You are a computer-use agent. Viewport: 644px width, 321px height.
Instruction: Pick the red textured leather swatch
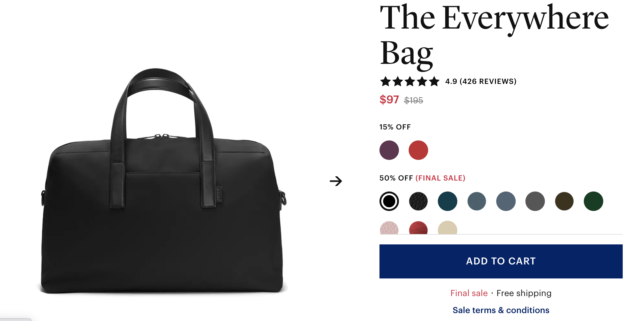(x=418, y=228)
